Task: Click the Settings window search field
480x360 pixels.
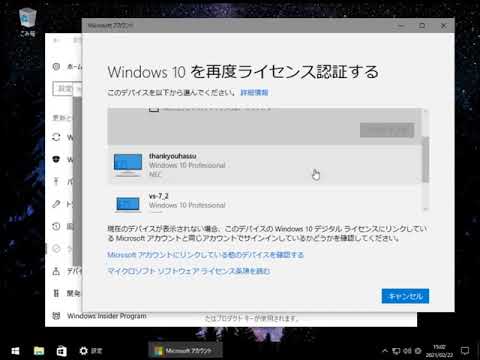Action: coord(67,89)
